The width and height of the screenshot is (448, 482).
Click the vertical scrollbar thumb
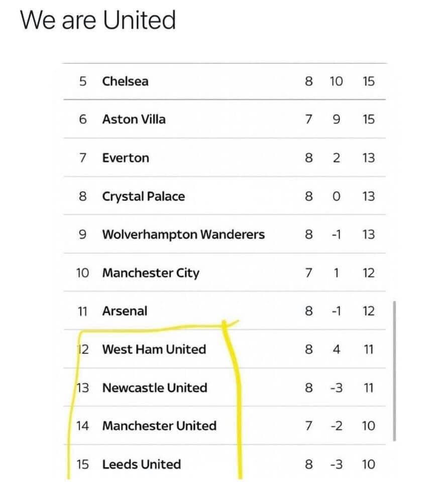click(x=394, y=371)
